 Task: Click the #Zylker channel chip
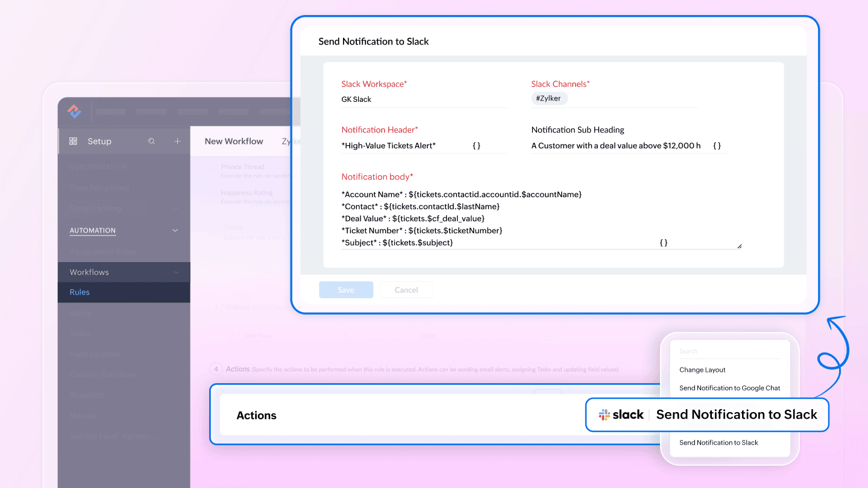coord(549,99)
